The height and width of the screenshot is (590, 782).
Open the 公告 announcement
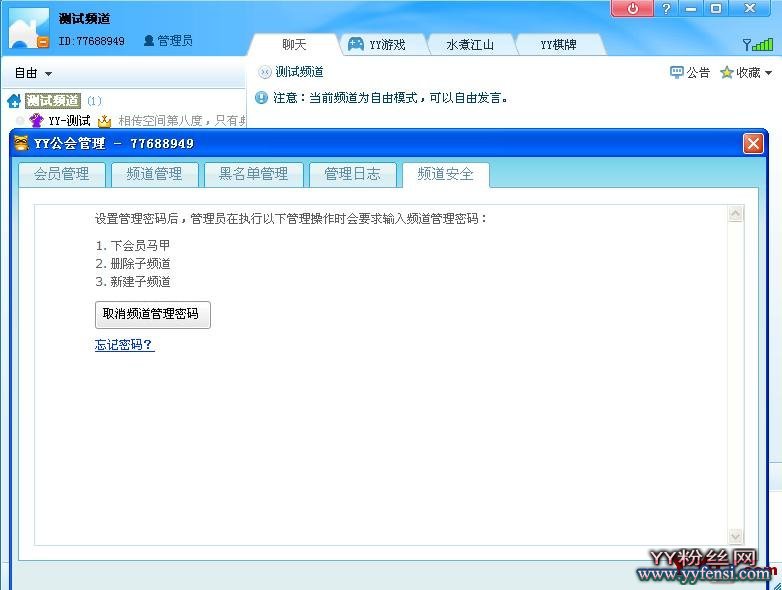point(690,73)
